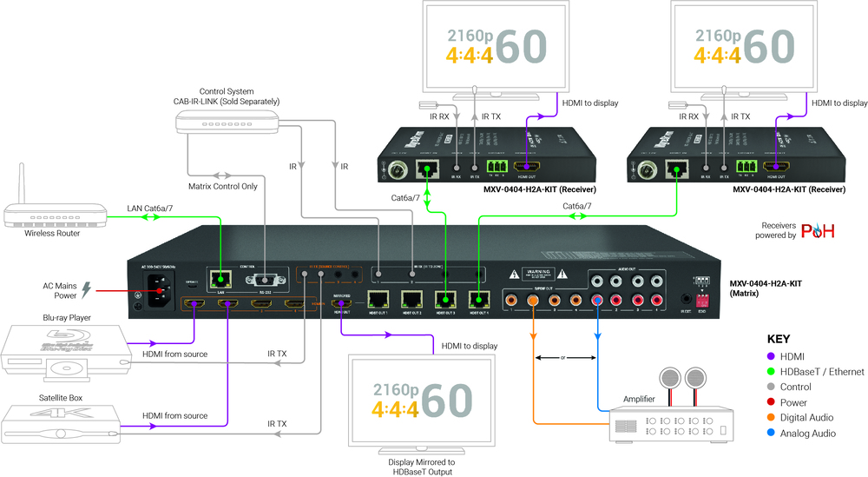Screen dimensions: 868x477
Task: Click the IR RX sensor near right display
Action: tap(678, 105)
